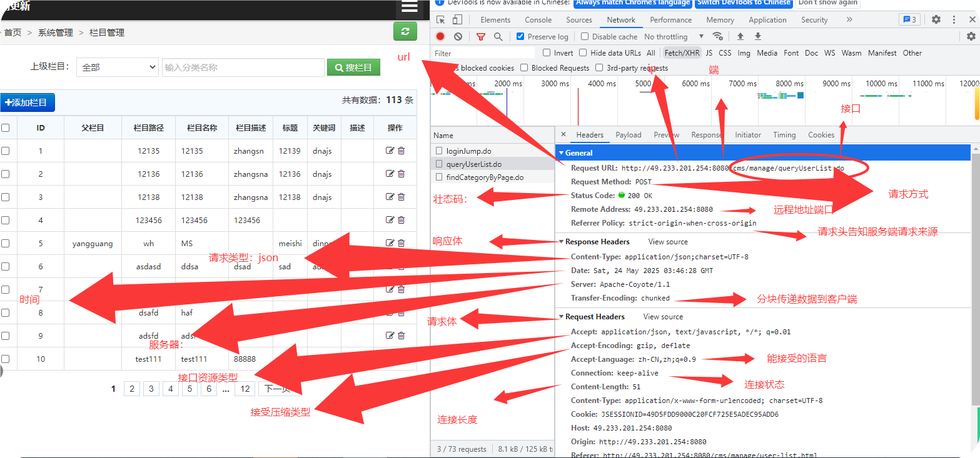Open the hamburger menu icon at top
980x458 pixels.
point(409,7)
